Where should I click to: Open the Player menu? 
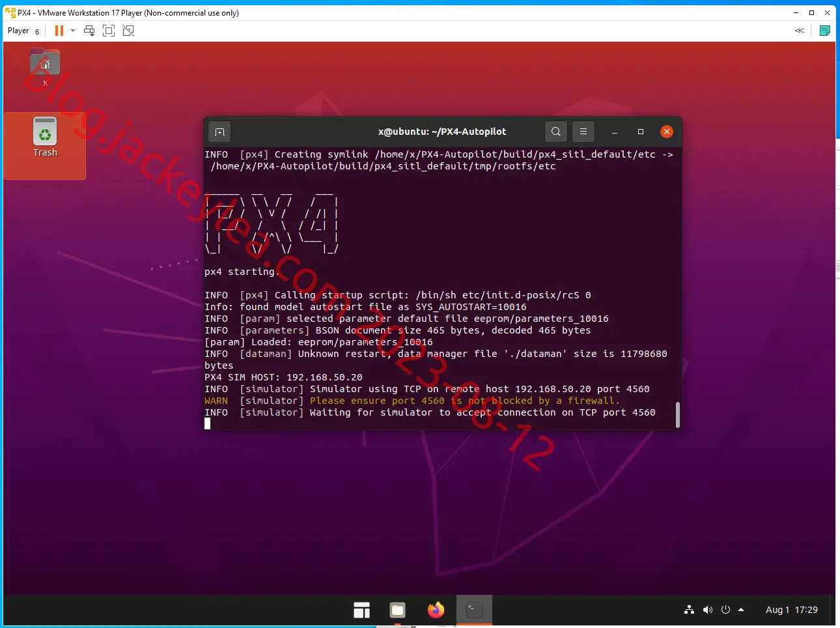23,31
